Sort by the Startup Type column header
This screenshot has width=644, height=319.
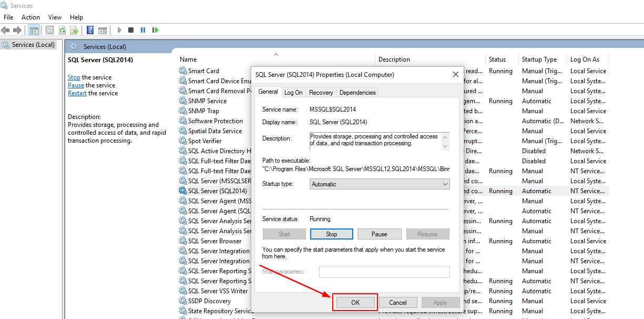pyautogui.click(x=539, y=59)
